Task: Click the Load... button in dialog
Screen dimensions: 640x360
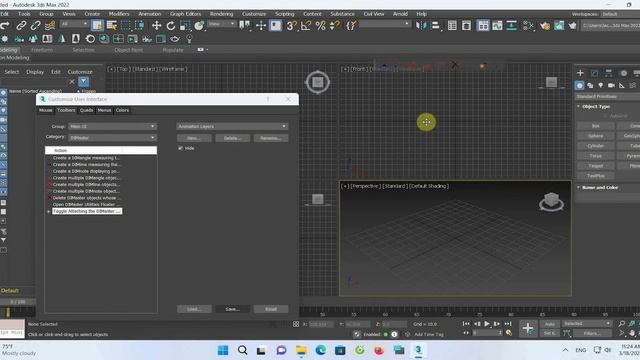Action: click(194, 309)
